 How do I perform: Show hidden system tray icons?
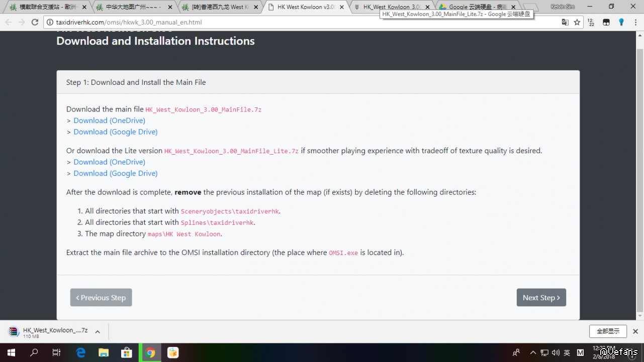pos(533,352)
